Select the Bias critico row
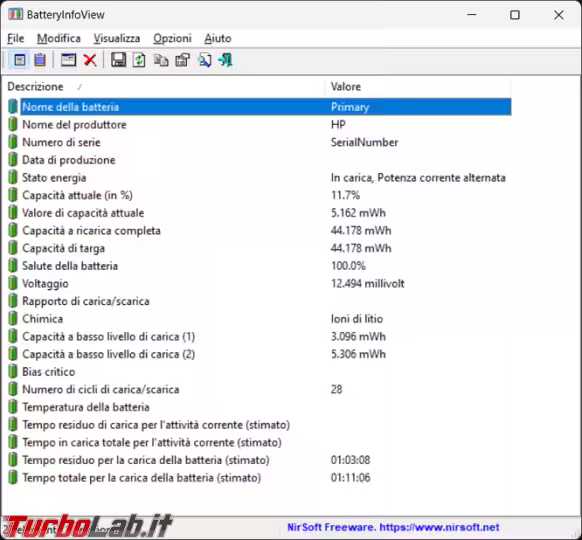 (x=259, y=372)
